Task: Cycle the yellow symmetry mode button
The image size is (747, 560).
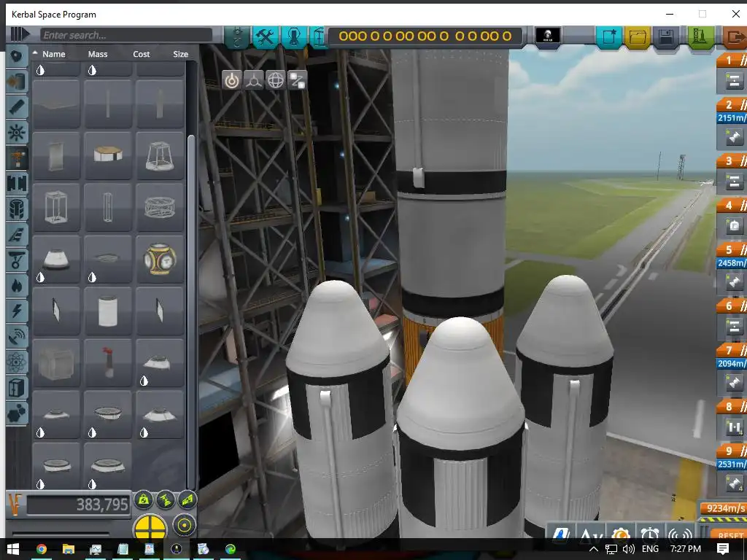Action: (x=151, y=526)
